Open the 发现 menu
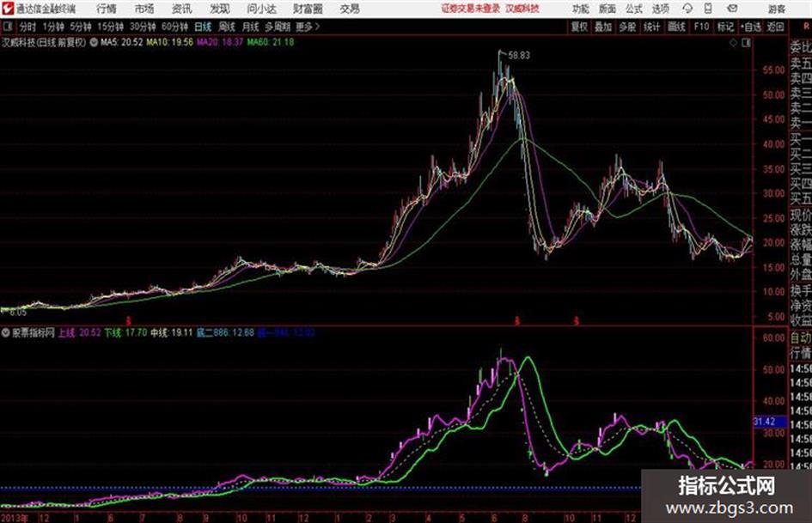The image size is (812, 523). [220, 9]
